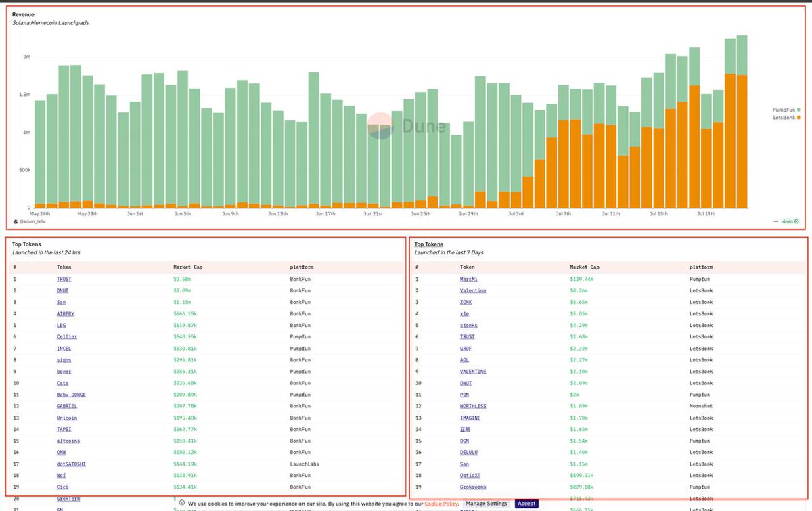This screenshot has width=812, height=511.
Task: Click the ZONK token link
Action: tap(466, 302)
